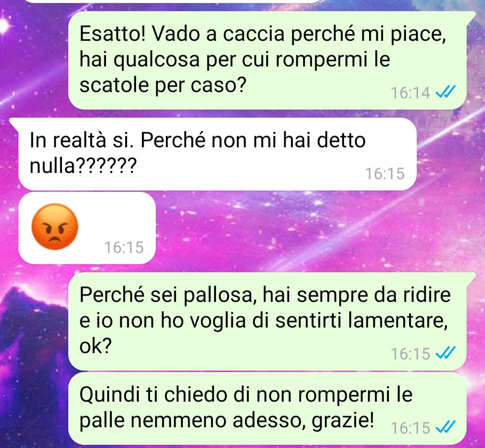Select the angry emoji message bubble
Image resolution: width=485 pixels, height=448 pixels.
[87, 228]
